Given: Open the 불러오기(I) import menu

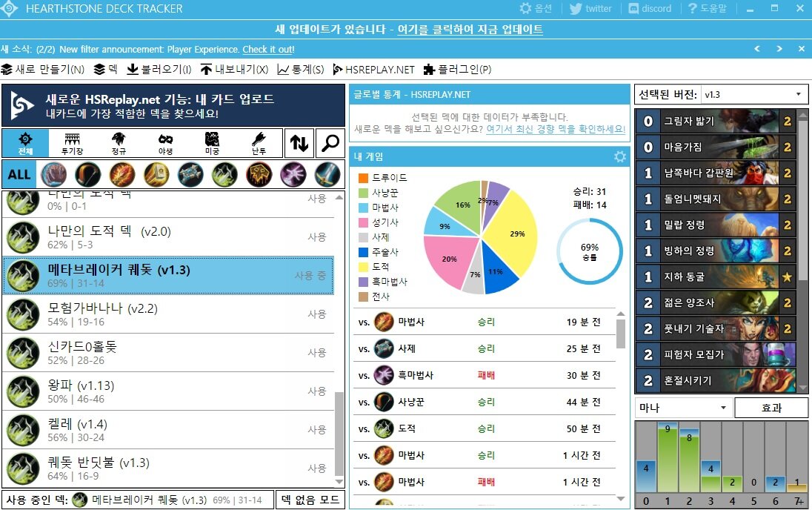Looking at the screenshot, I should click(x=159, y=70).
